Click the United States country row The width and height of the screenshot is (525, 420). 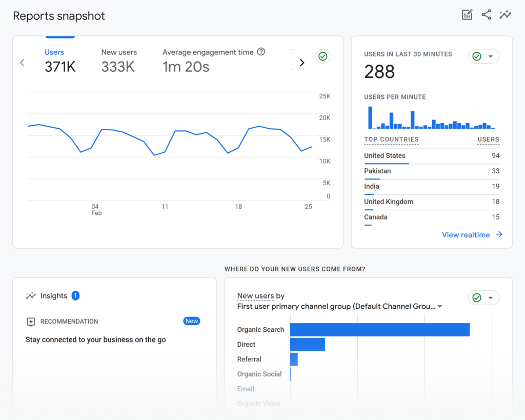point(385,155)
